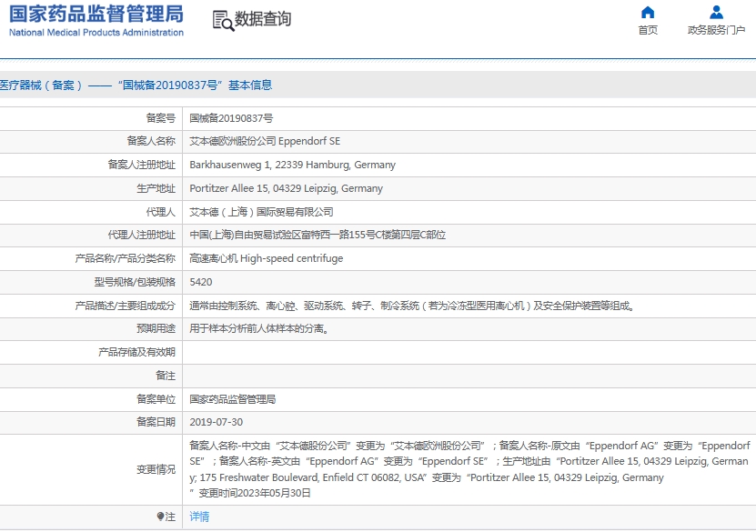
Task: Click the 备注 label
Action: coord(166,376)
